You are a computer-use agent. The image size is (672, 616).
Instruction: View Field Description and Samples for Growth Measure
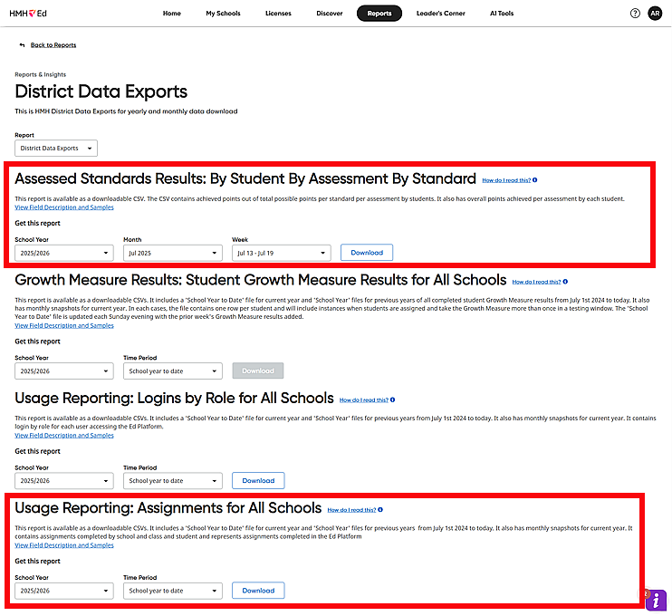(x=64, y=326)
